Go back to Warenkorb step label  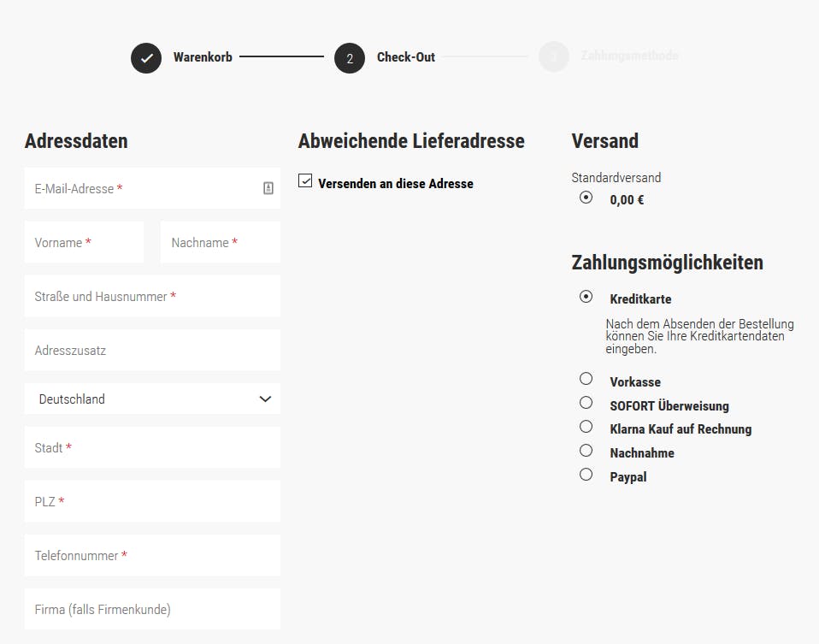tap(203, 57)
